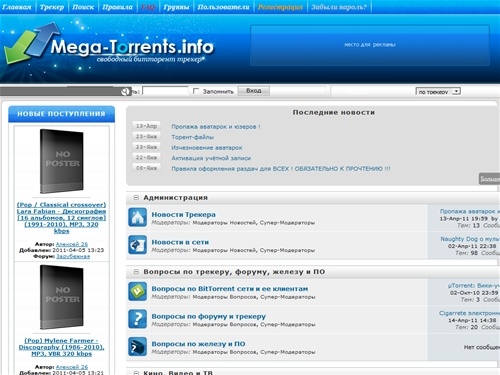Open the Регистрация menu item
Viewport: 500px width, 375px height.
pyautogui.click(x=280, y=7)
